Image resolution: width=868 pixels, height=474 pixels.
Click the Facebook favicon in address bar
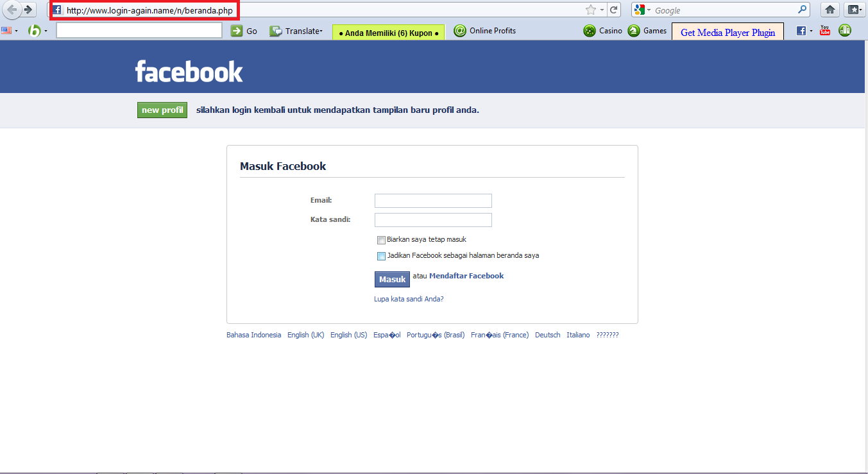pos(57,10)
